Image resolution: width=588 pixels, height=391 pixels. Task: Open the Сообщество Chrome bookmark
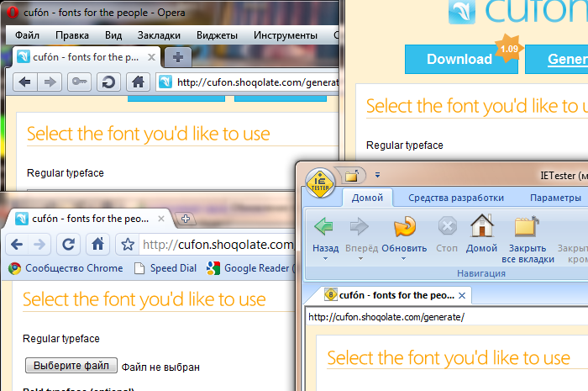66,268
